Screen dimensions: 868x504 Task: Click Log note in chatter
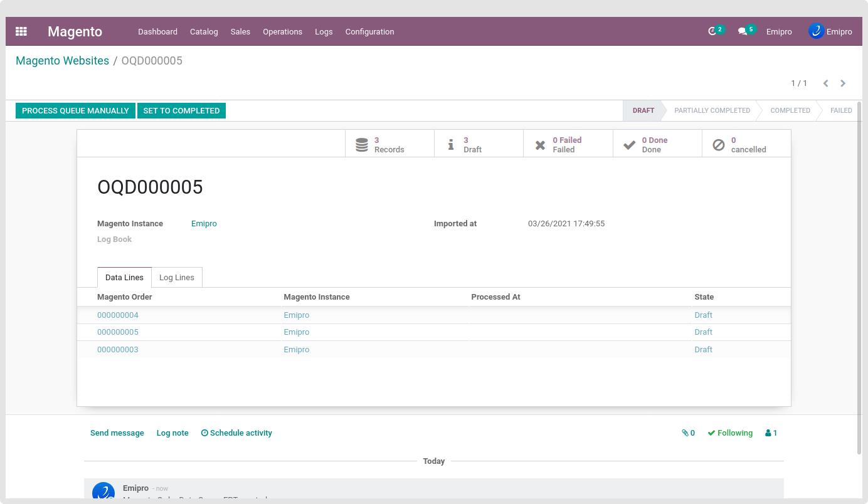click(172, 433)
